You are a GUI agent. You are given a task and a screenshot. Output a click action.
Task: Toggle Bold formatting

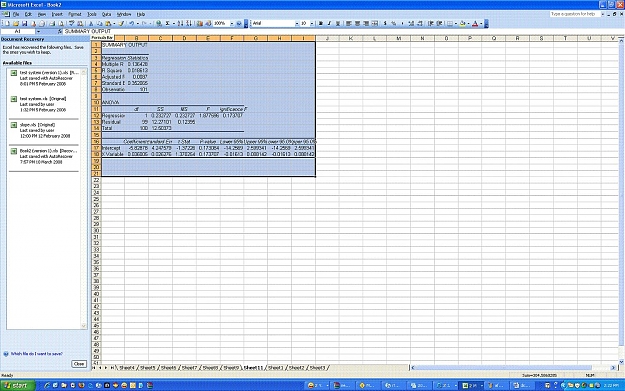point(320,24)
